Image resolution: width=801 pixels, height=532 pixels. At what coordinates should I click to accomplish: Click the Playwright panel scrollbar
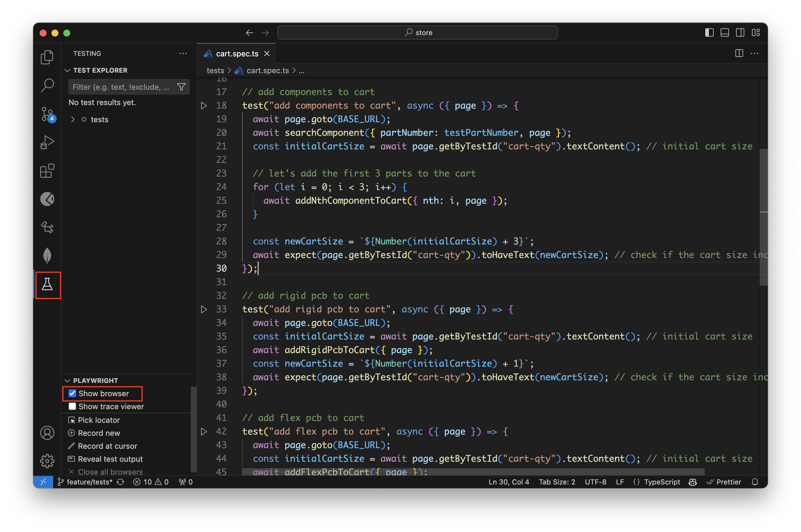point(193,429)
